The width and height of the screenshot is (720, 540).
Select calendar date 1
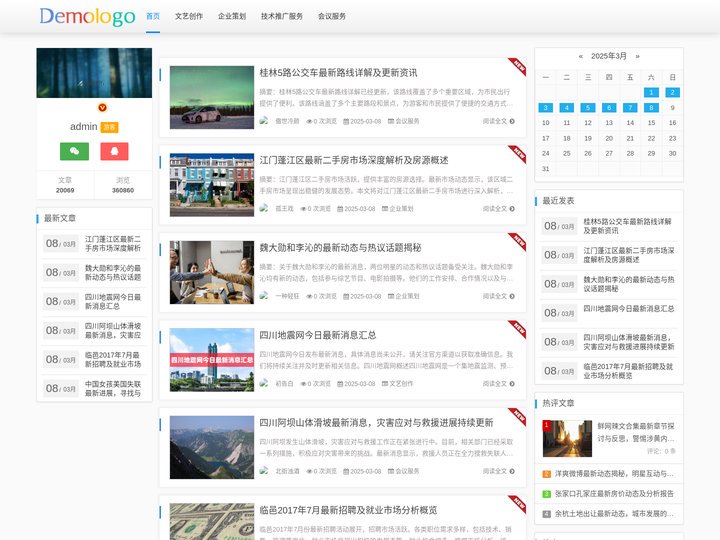tap(651, 92)
